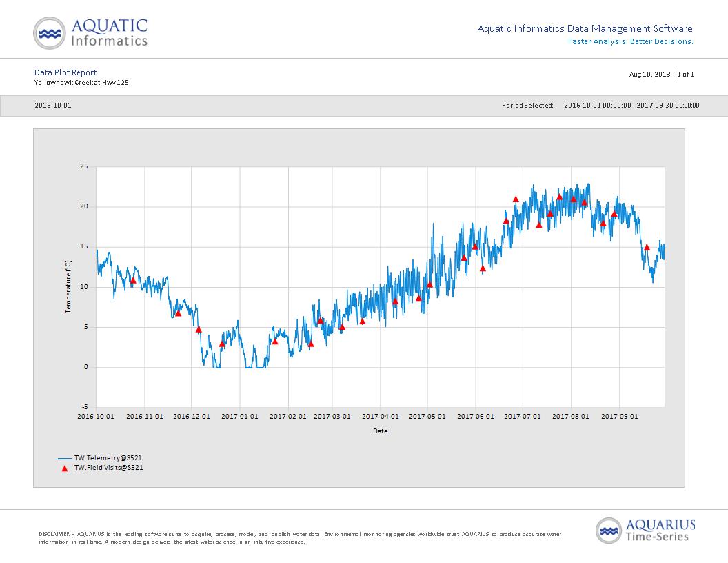Click the x-axis label 2016-12-01
The height and width of the screenshot is (563, 728).
coord(191,416)
